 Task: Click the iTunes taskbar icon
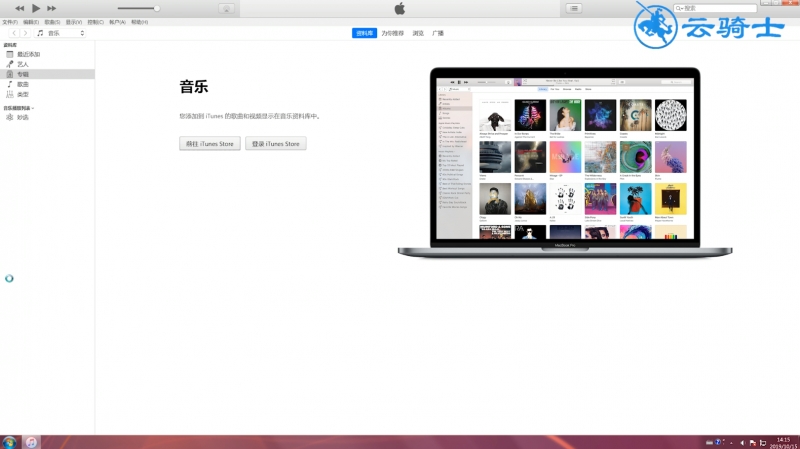click(31, 442)
